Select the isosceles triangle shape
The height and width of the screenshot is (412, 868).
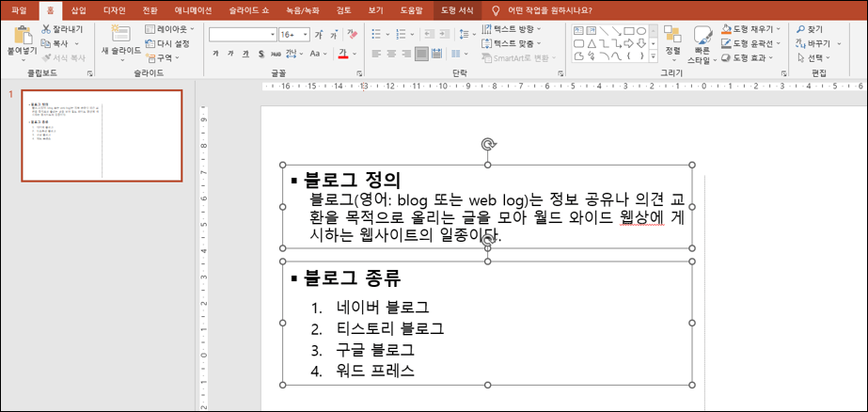592,44
